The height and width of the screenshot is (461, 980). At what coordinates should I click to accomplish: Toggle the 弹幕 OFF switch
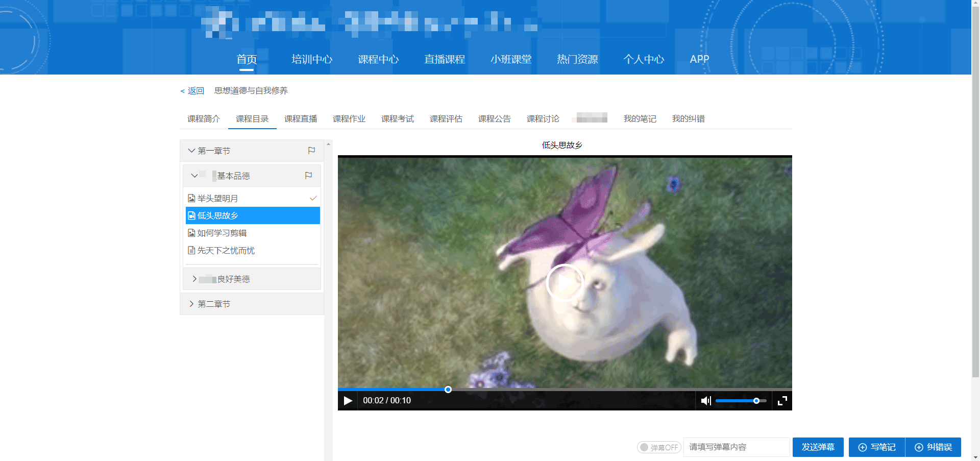pyautogui.click(x=659, y=447)
